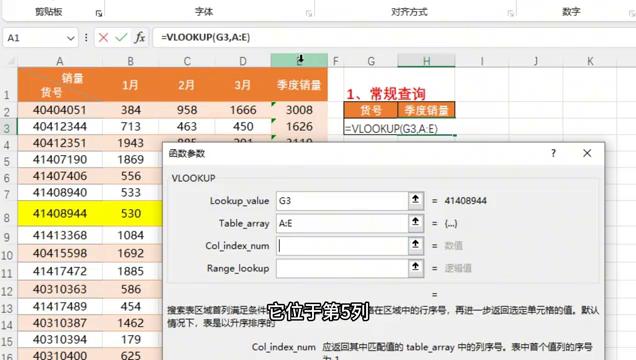Image resolution: width=636 pixels, height=360 pixels.
Task: Open help question mark in function dialog
Action: (x=553, y=153)
